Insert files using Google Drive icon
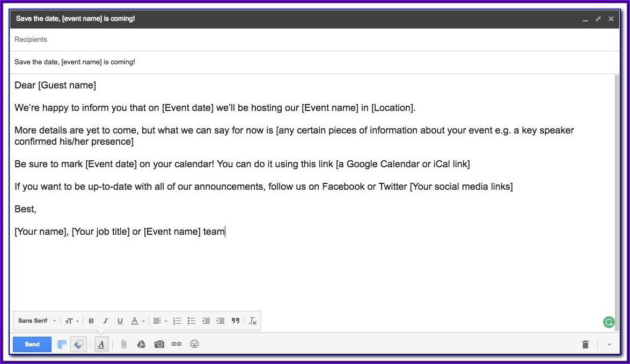This screenshot has width=630, height=364. click(141, 344)
